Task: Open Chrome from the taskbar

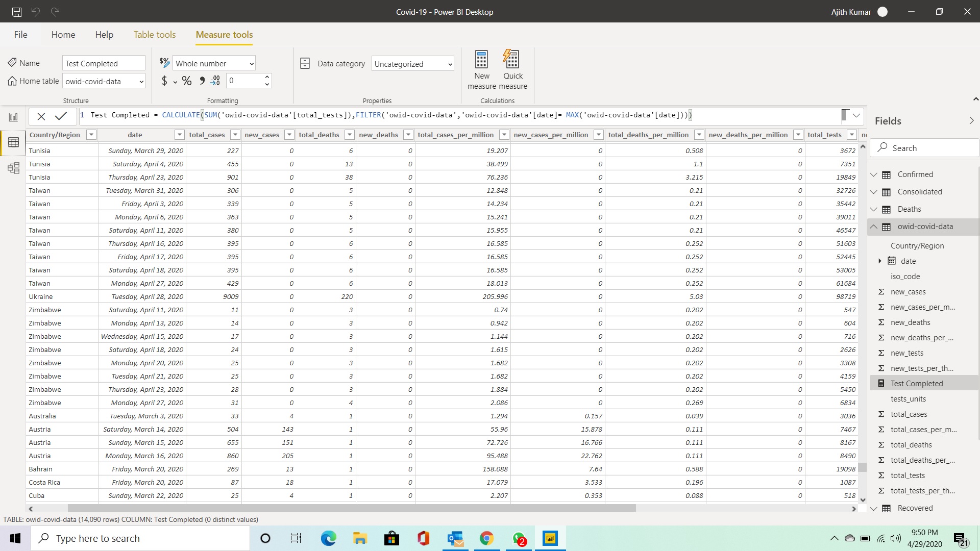Action: coord(486,538)
